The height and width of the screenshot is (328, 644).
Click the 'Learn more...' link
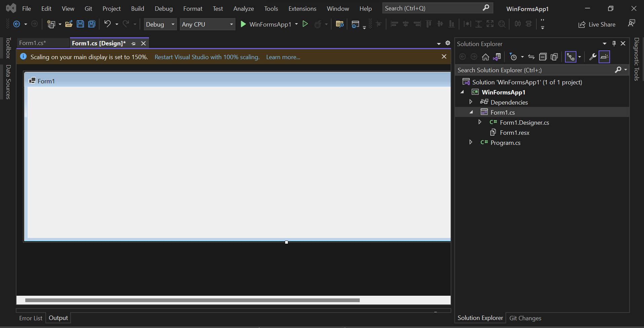point(283,57)
